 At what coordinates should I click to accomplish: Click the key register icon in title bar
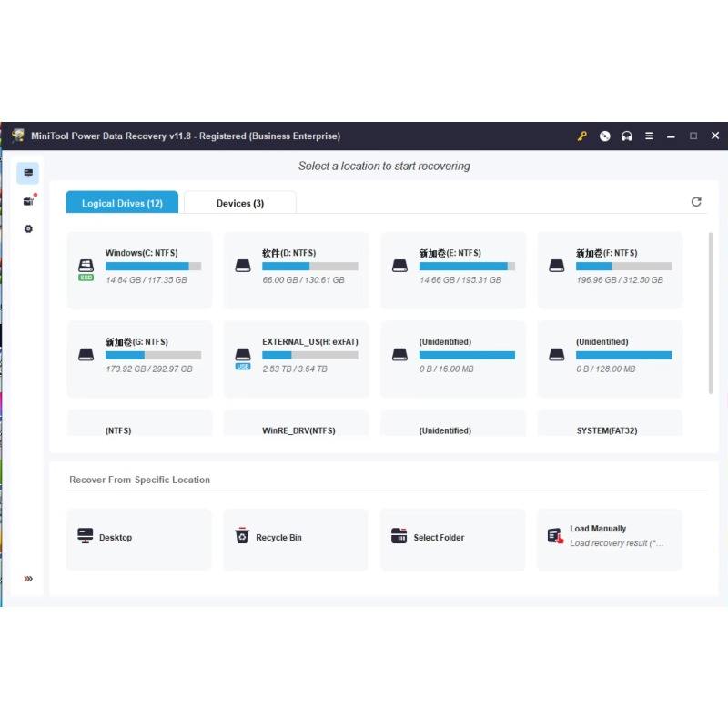pos(582,136)
